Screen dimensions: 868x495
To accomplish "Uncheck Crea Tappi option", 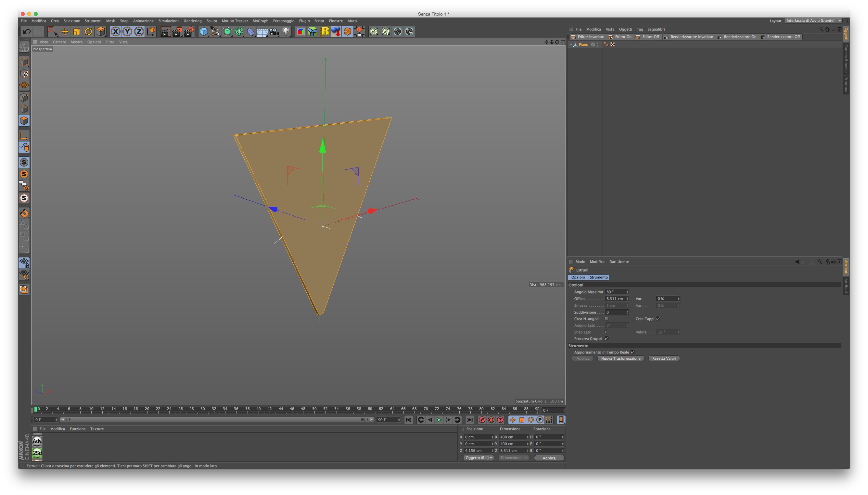I will pyautogui.click(x=658, y=318).
